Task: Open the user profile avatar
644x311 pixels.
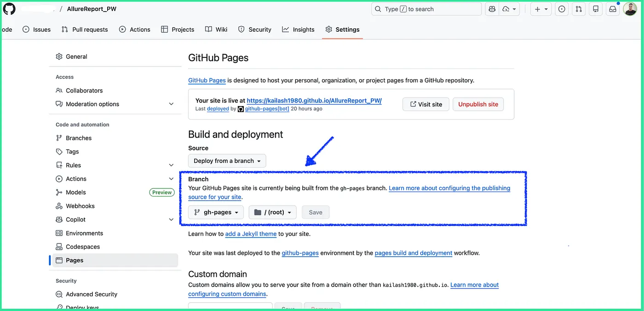Action: (630, 9)
